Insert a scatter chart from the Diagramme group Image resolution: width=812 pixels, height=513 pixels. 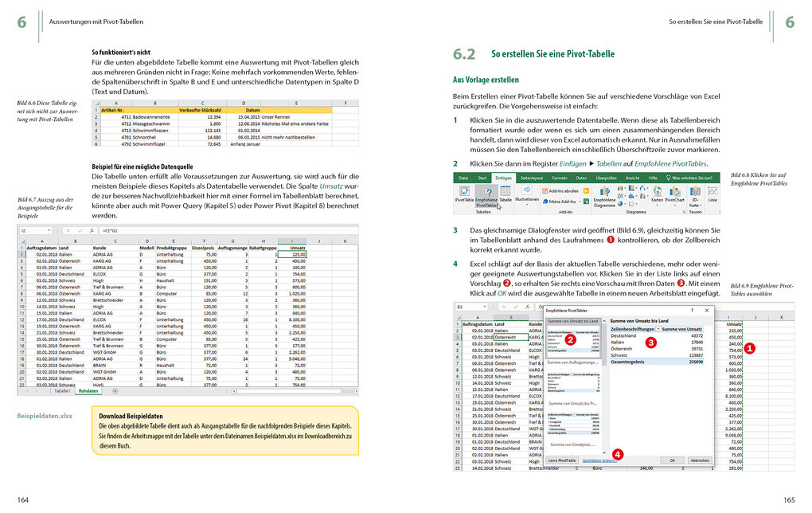point(632,204)
